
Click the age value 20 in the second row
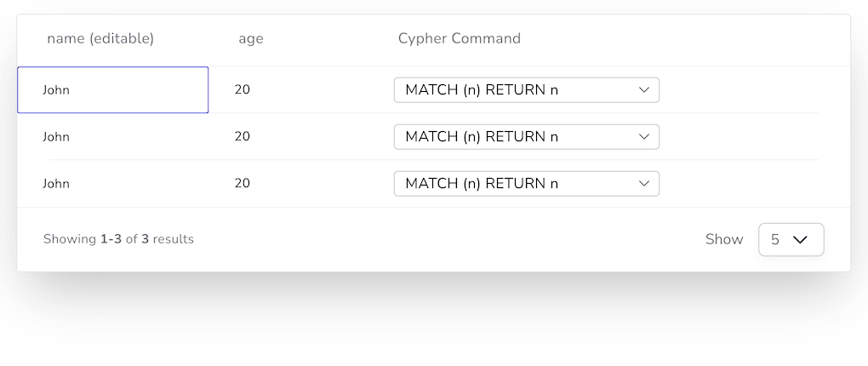pyautogui.click(x=243, y=136)
